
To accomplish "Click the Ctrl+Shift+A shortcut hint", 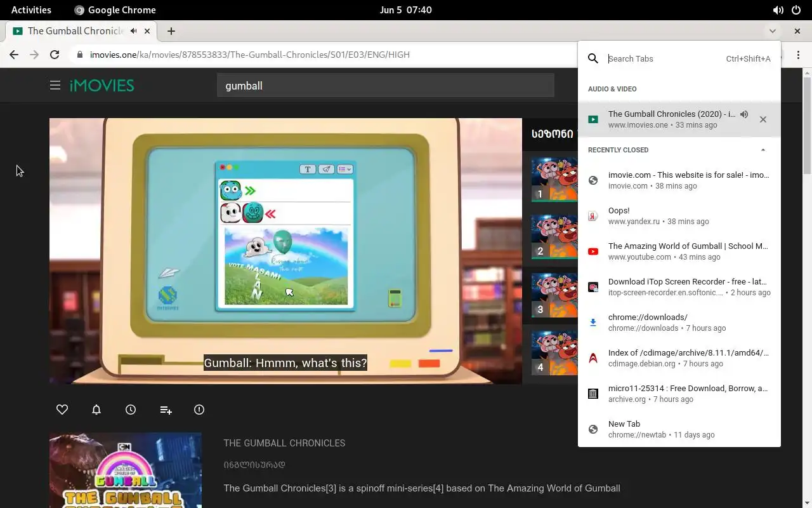I will (x=749, y=58).
